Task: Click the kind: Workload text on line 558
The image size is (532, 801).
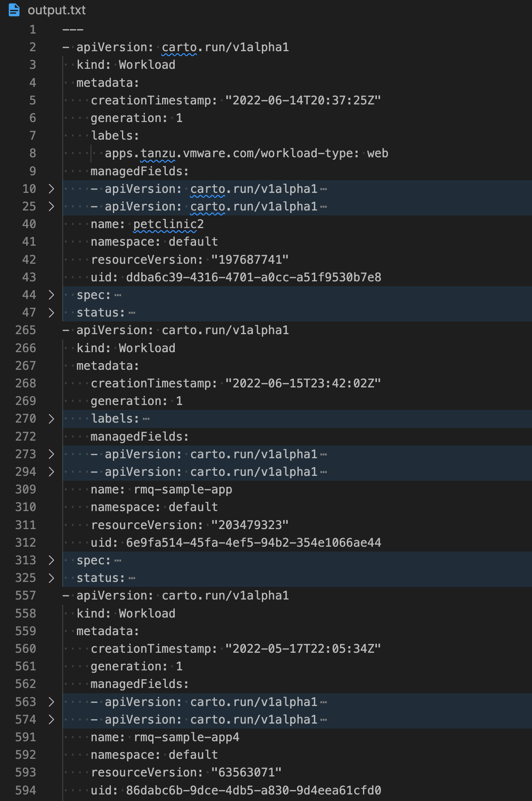Action: (126, 613)
